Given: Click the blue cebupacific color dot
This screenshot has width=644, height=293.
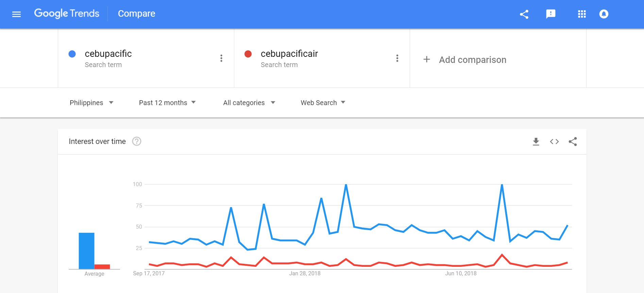Looking at the screenshot, I should pos(72,54).
